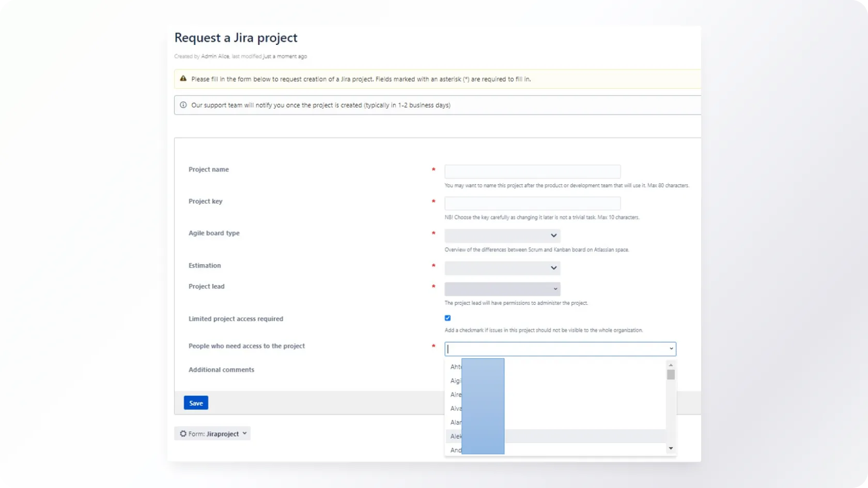Click the gear icon beside Form: Jiraproject
The width and height of the screenshot is (868, 488).
[x=183, y=434]
